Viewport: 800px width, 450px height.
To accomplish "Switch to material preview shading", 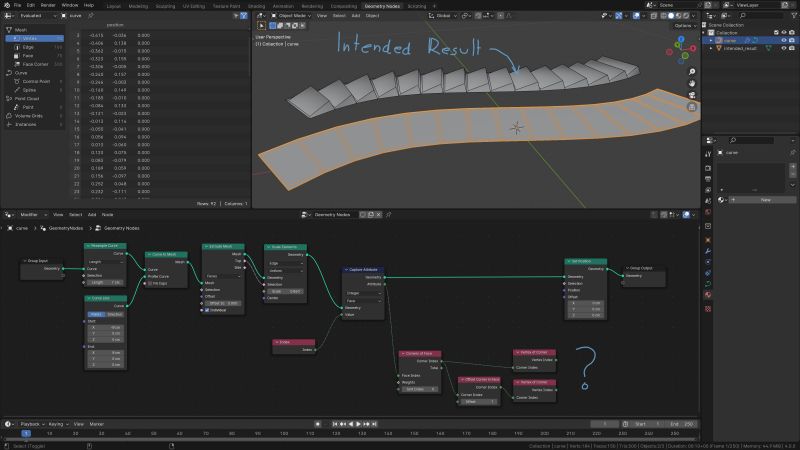I will pos(678,16).
